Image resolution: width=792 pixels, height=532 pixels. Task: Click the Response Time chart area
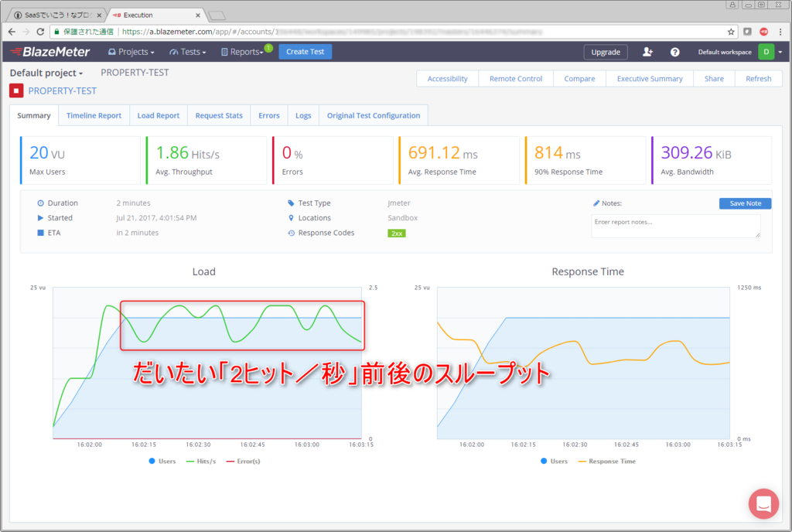[583, 363]
